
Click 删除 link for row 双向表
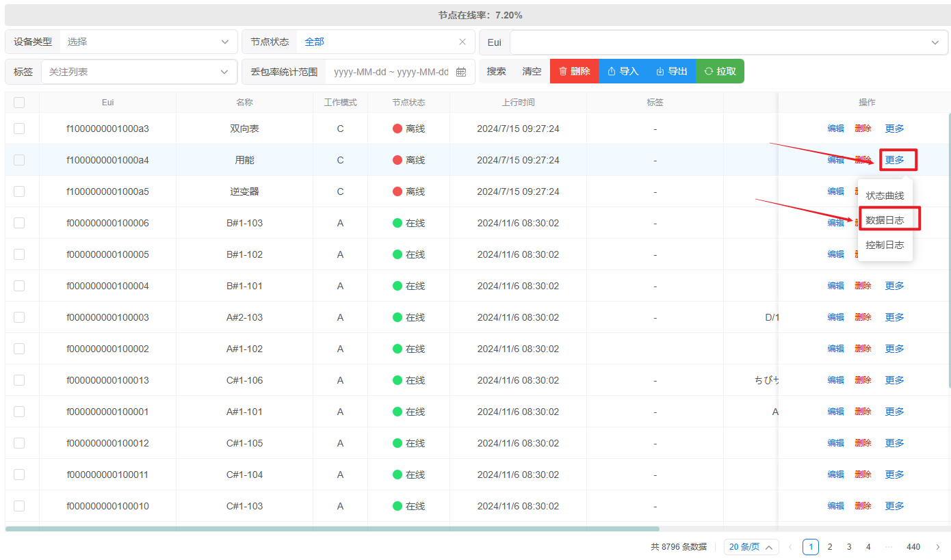point(863,129)
